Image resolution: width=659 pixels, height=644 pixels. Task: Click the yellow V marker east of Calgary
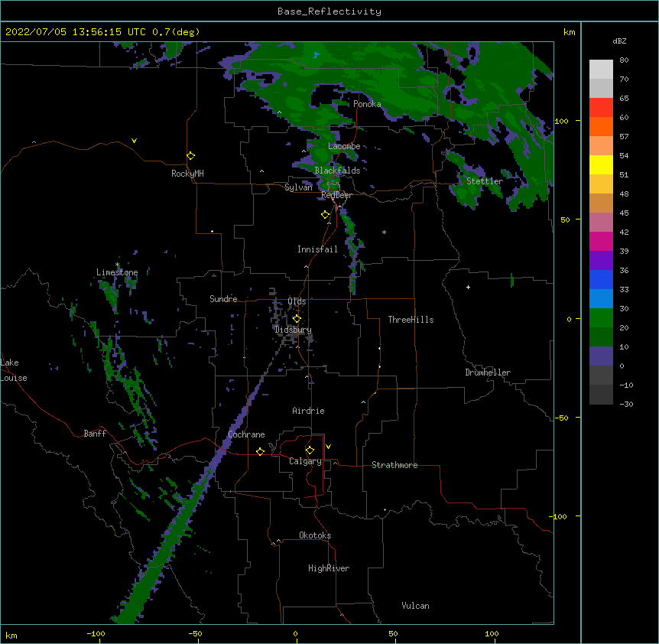coord(328,447)
